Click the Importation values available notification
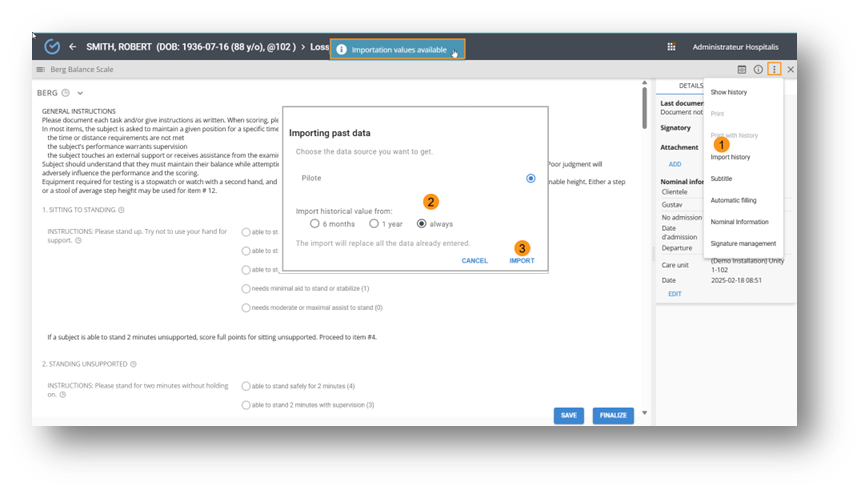 pos(398,50)
